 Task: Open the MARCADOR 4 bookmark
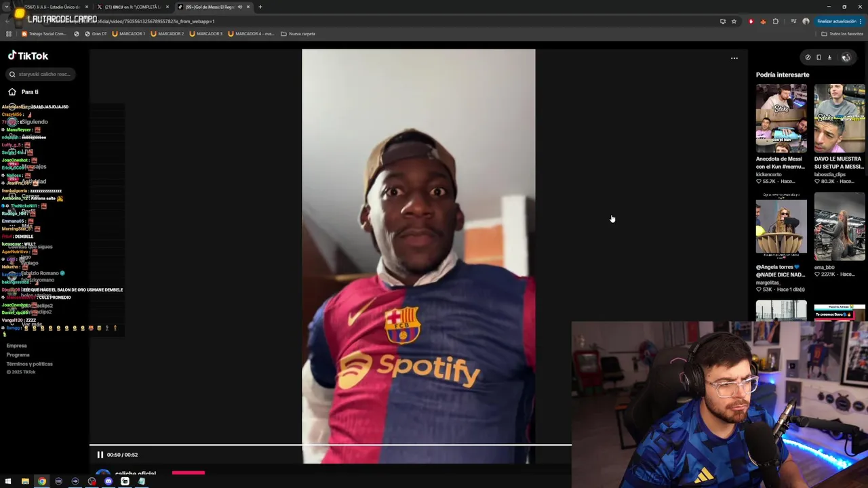(251, 34)
